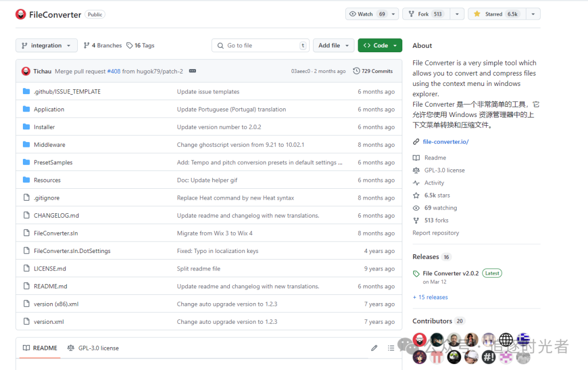This screenshot has width=588, height=370.
Task: Click the PresetSamples folder icon
Action: tap(26, 162)
